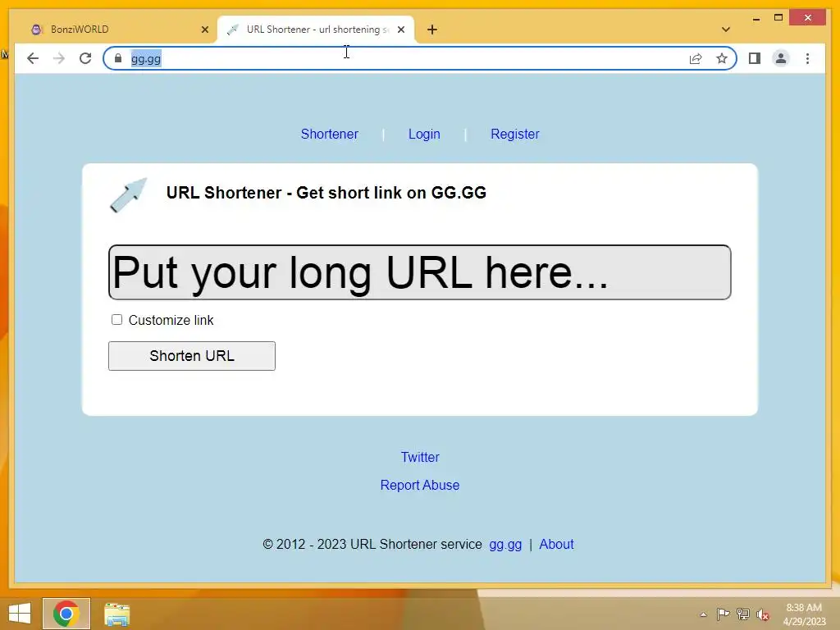The width and height of the screenshot is (840, 630).
Task: Open the About footer link
Action: (x=556, y=545)
